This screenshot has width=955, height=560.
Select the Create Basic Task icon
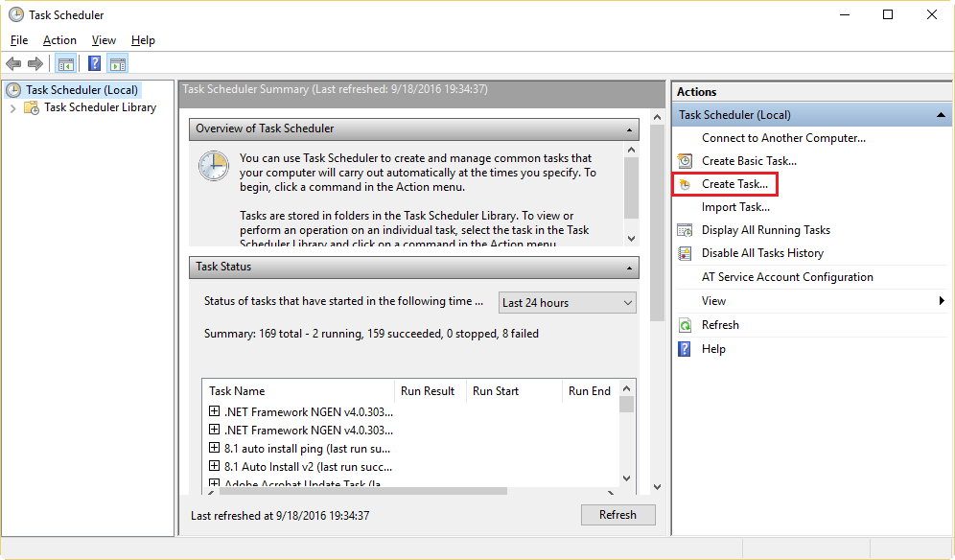(685, 160)
